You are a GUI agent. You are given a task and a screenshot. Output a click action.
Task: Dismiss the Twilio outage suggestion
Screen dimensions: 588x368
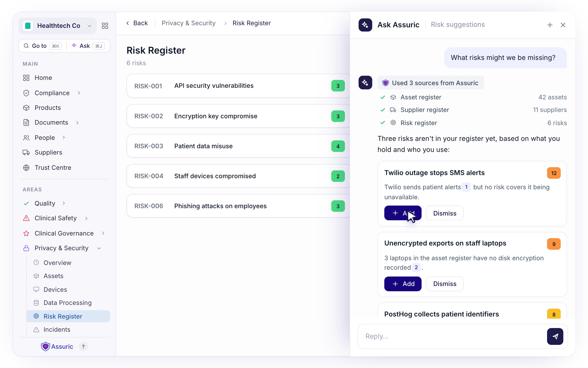tap(445, 213)
